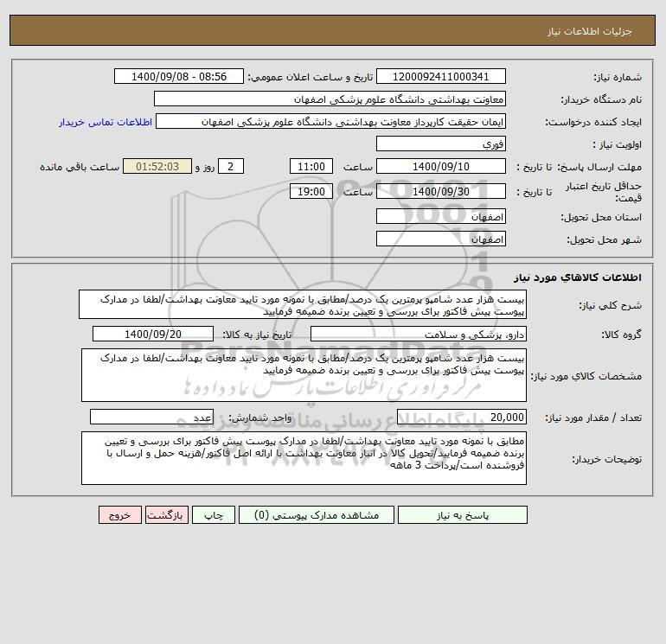Image resolution: width=666 pixels, height=644 pixels.
Task: Open مشاهده مدارک پیوستی (0) button
Action: tap(317, 514)
